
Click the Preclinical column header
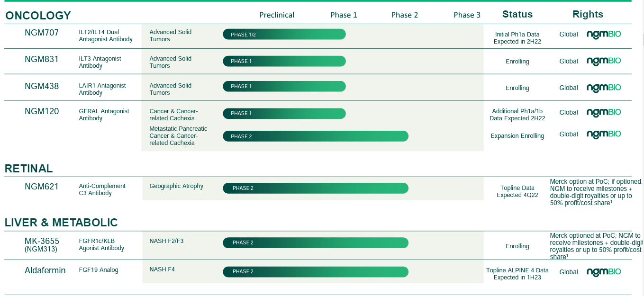[x=277, y=15]
